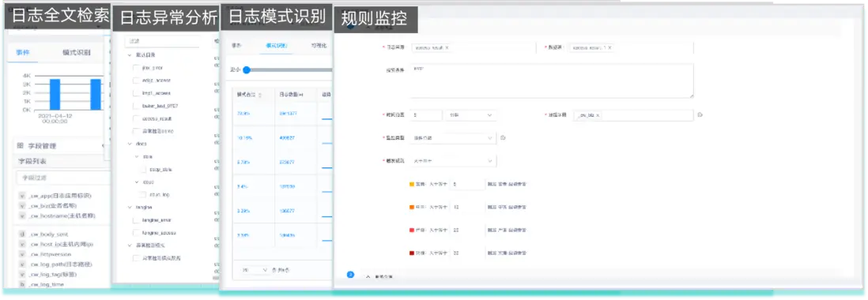Click type icon beside _cw_log_tag field

[22, 274]
